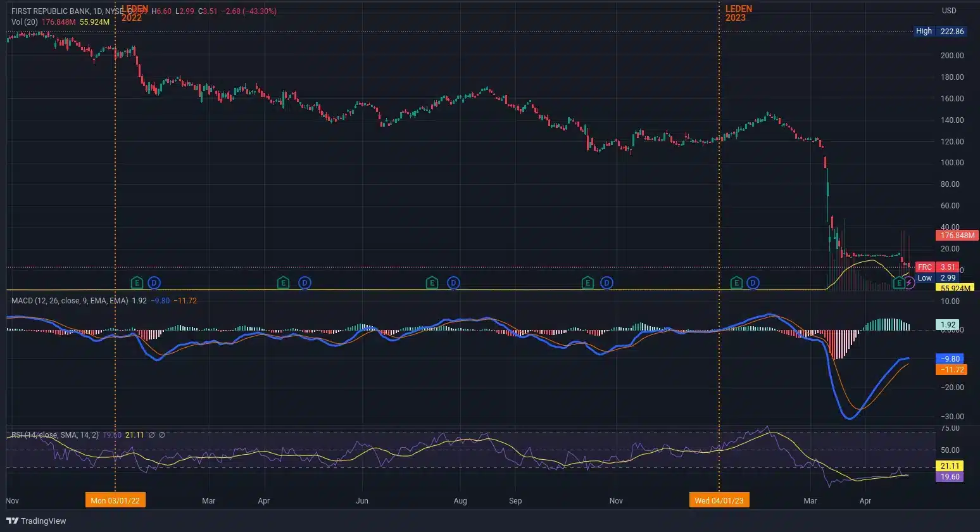Image resolution: width=980 pixels, height=532 pixels.
Task: Click the orange −11.72 signal scale label
Action: pyautogui.click(x=952, y=369)
